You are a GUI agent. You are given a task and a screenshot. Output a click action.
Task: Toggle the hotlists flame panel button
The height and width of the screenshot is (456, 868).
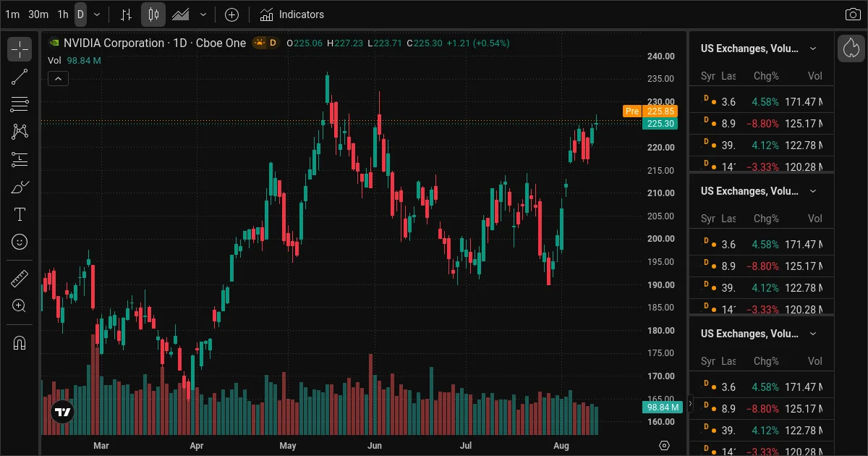point(851,48)
